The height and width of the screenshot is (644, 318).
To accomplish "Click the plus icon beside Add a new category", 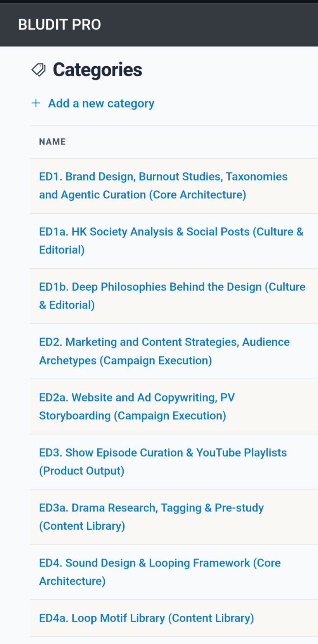I will 36,103.
